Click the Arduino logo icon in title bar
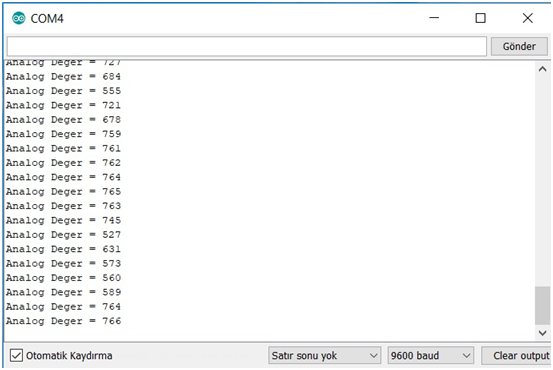The height and width of the screenshot is (370, 553). pyautogui.click(x=19, y=18)
